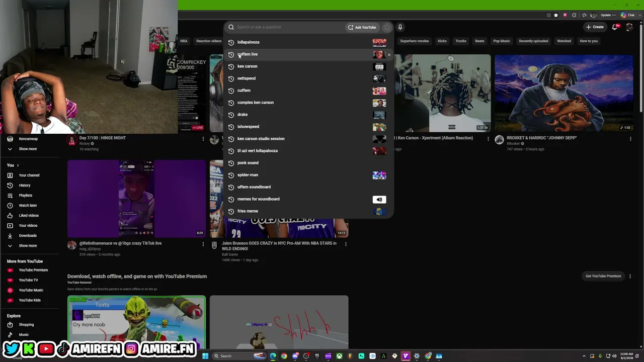Select the Superhero movies chip

[415, 41]
